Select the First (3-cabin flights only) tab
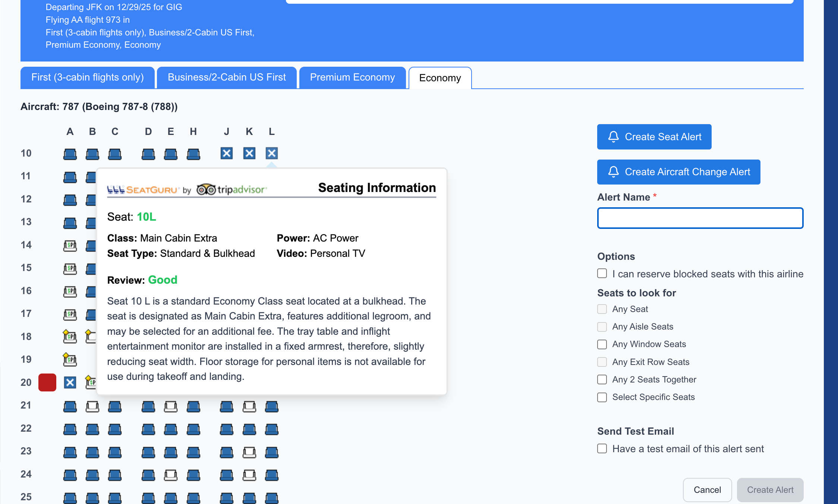The image size is (838, 504). point(87,77)
